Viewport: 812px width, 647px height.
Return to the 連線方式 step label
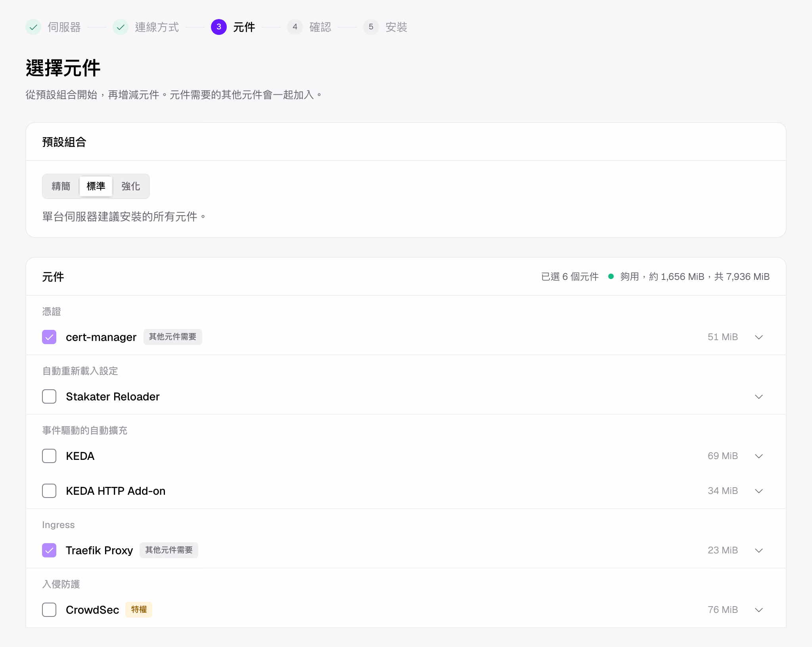[157, 27]
